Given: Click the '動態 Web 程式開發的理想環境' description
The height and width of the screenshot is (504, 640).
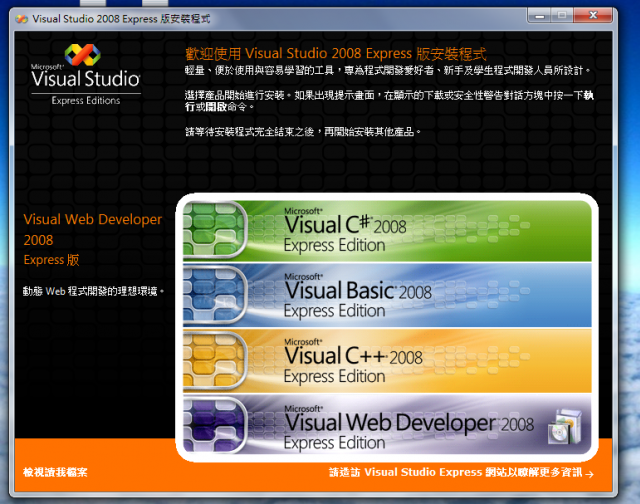Looking at the screenshot, I should (93, 291).
